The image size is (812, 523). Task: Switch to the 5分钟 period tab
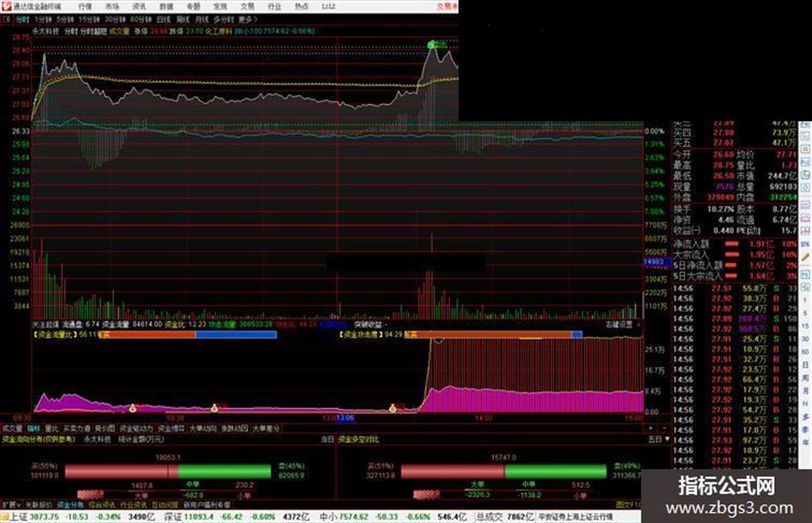[64, 20]
